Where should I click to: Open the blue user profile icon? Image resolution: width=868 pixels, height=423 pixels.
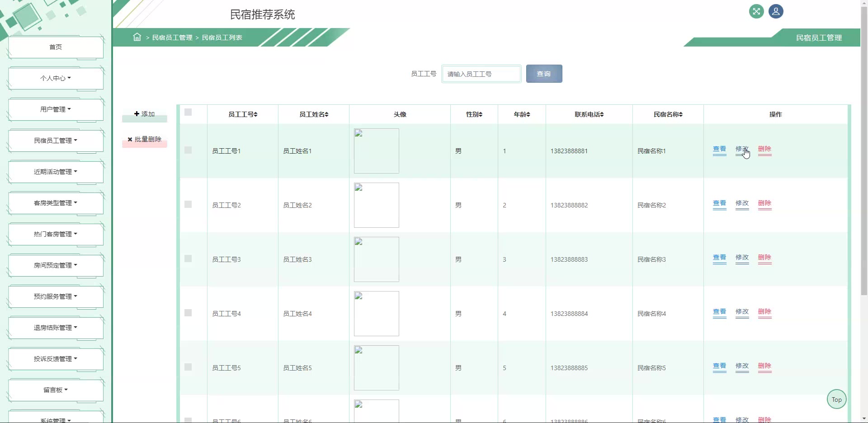(776, 11)
